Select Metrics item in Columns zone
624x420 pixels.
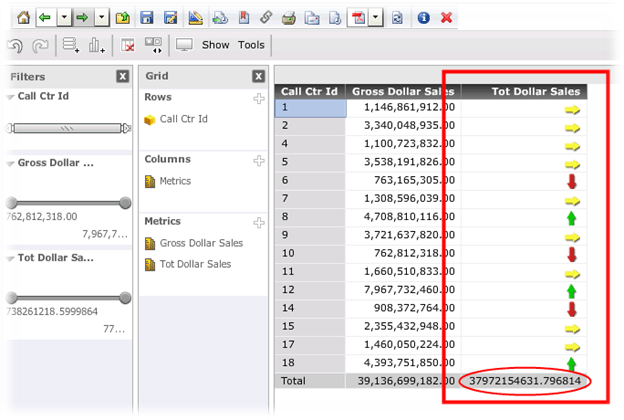(168, 181)
